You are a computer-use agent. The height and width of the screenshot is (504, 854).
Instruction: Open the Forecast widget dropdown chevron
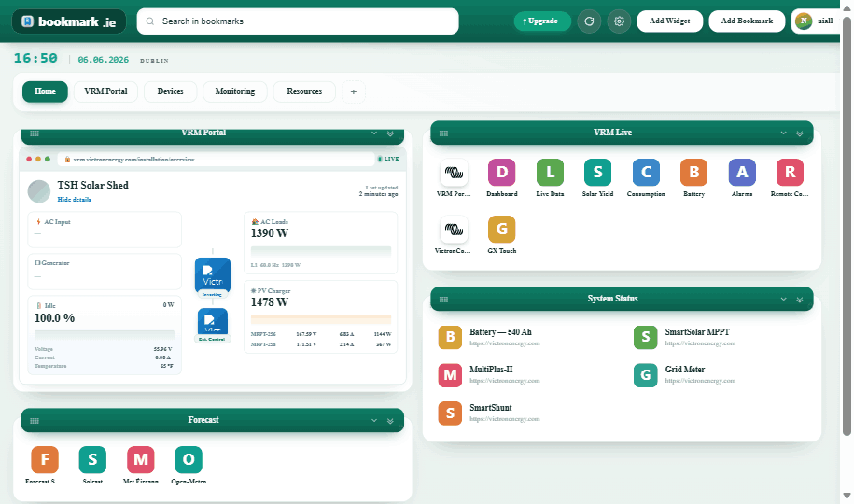click(374, 421)
